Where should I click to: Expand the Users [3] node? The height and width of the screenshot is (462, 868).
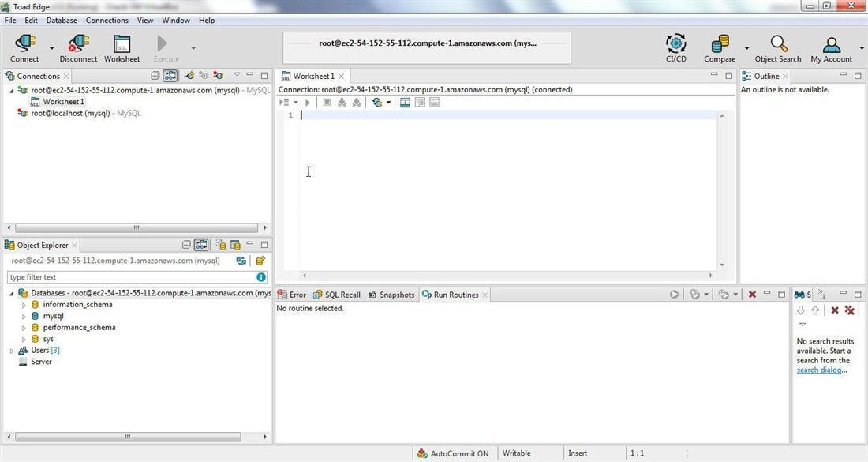point(12,351)
